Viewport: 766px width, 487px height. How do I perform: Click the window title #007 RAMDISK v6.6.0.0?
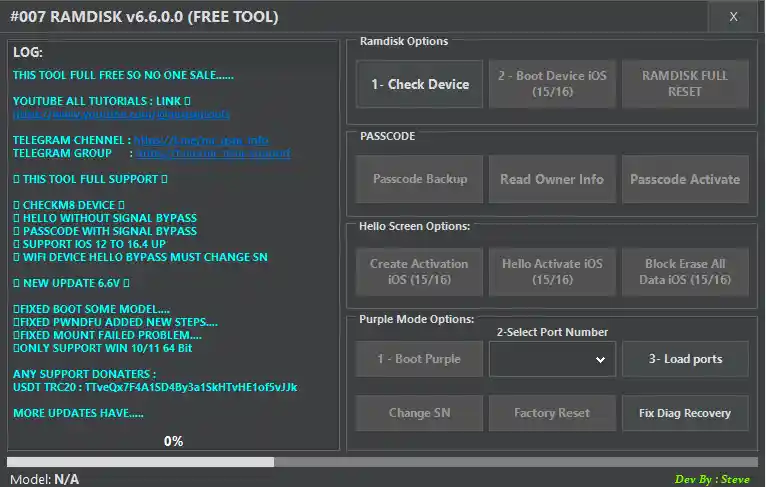[144, 17]
